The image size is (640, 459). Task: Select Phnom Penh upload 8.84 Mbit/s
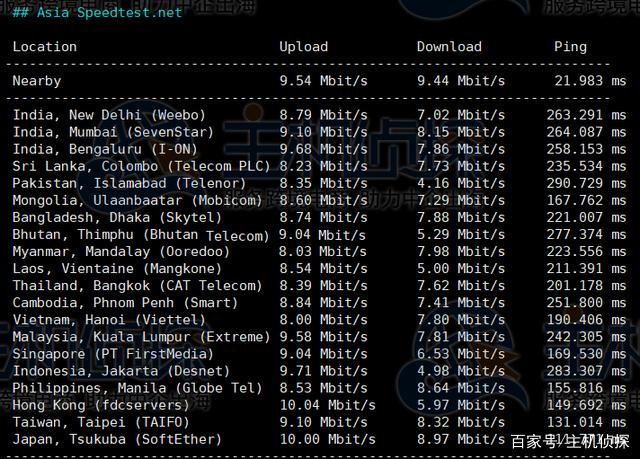[323, 303]
